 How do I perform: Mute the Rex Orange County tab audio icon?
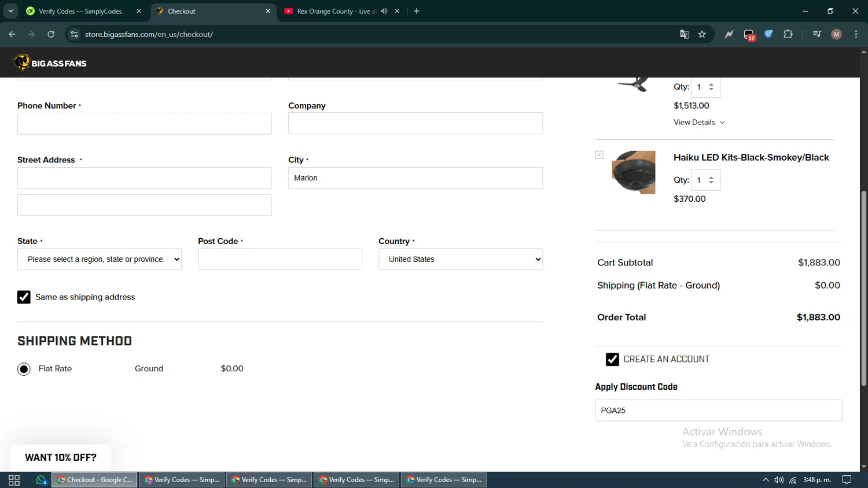pyautogui.click(x=384, y=11)
